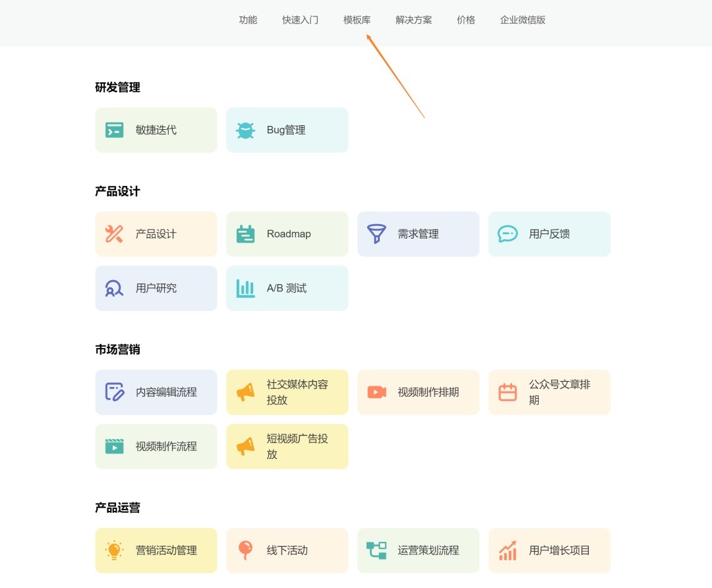Click the lightbulb icon for 营销活动管理

pos(114,550)
